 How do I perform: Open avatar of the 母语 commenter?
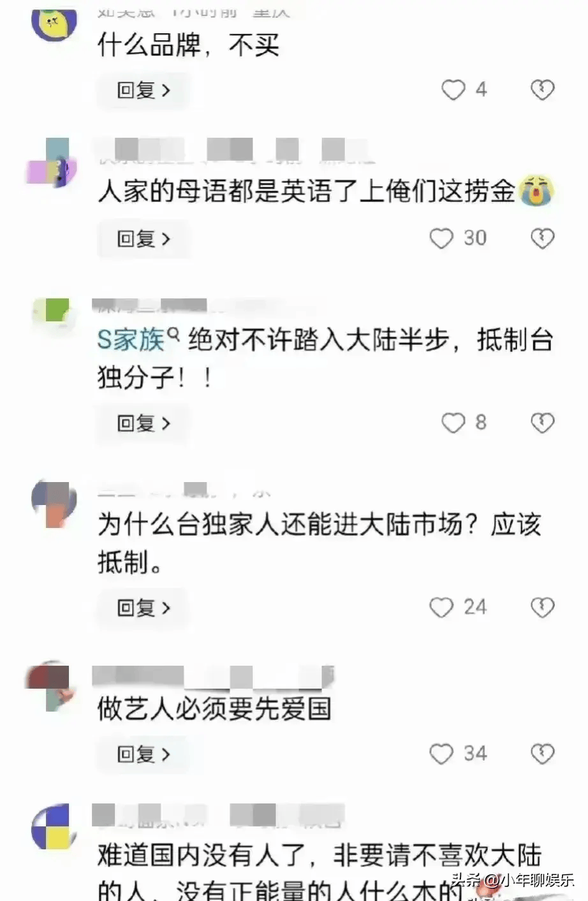tap(52, 164)
